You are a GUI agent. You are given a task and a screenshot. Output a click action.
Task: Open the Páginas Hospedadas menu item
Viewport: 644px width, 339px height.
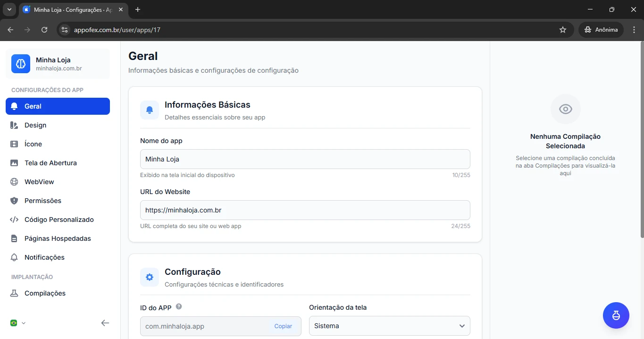[x=58, y=238]
